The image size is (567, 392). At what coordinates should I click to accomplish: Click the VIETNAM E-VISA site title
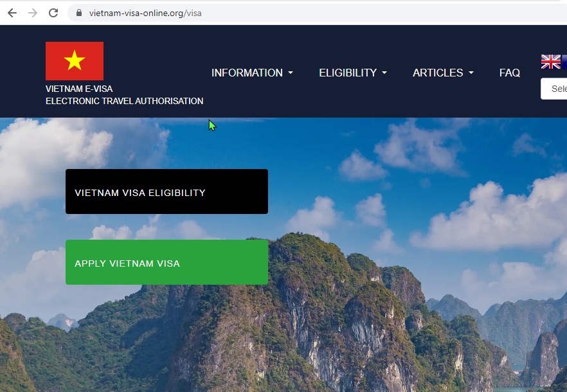pos(79,89)
